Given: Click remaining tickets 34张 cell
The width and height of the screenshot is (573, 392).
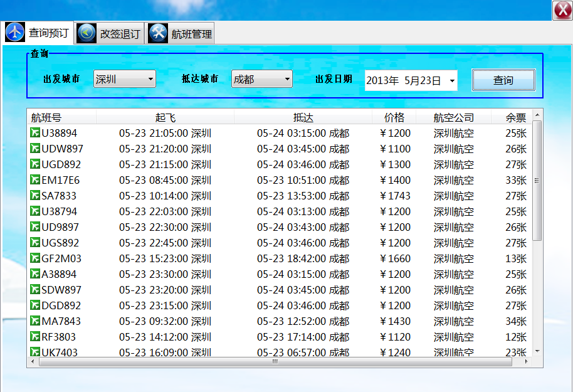Looking at the screenshot, I should 516,321.
